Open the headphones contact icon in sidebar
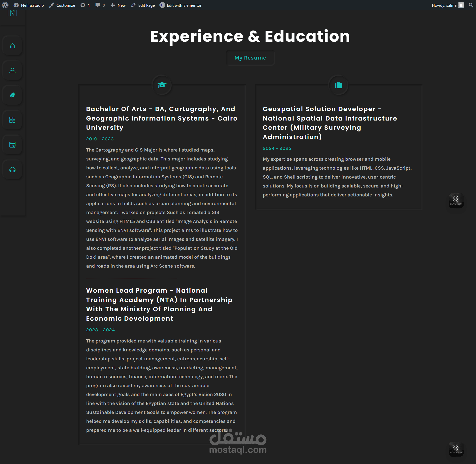Viewport: 476px width, 464px height. (12, 170)
